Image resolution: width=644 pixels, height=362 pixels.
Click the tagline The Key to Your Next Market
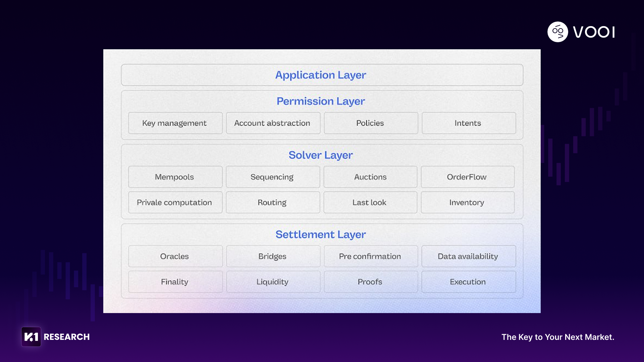(557, 337)
